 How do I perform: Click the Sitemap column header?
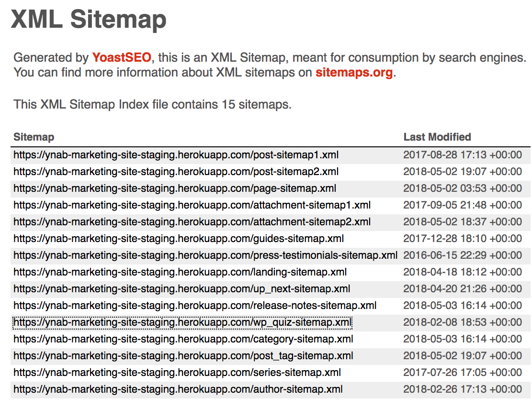34,137
